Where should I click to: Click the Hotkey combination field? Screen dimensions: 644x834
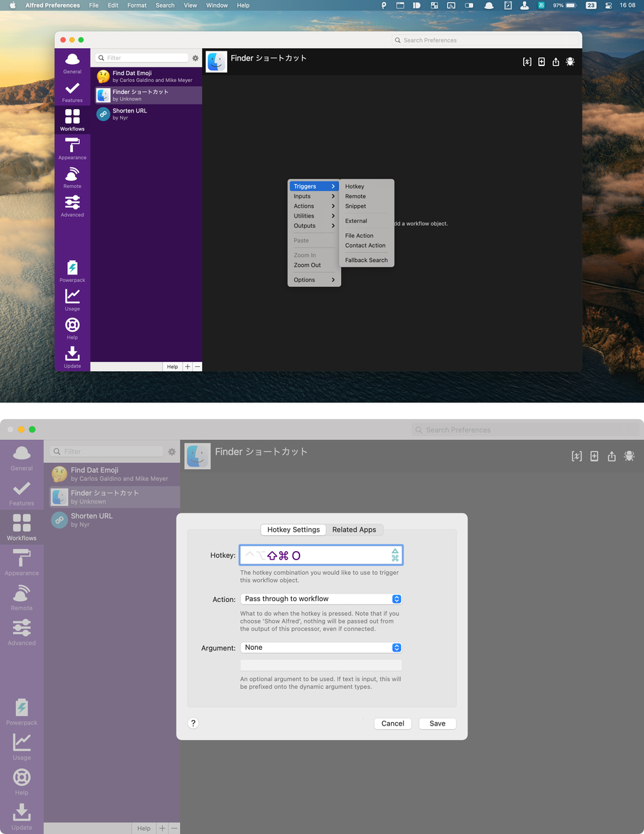pyautogui.click(x=321, y=555)
